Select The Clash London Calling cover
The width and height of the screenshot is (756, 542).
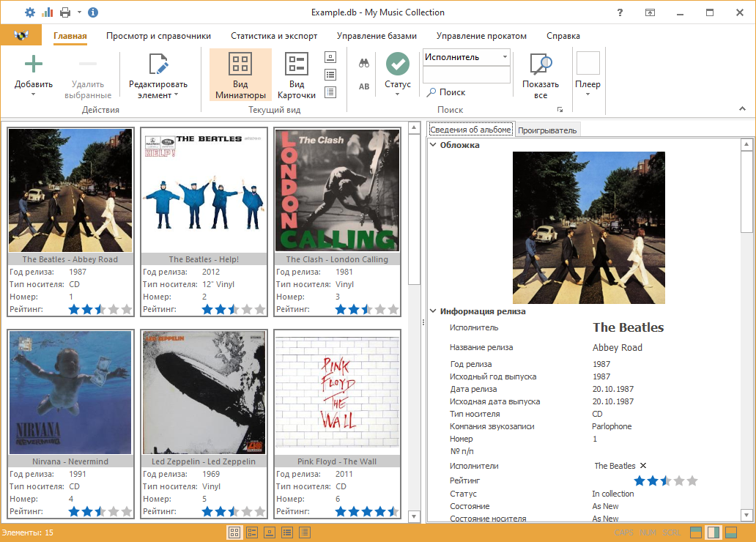pyautogui.click(x=337, y=190)
